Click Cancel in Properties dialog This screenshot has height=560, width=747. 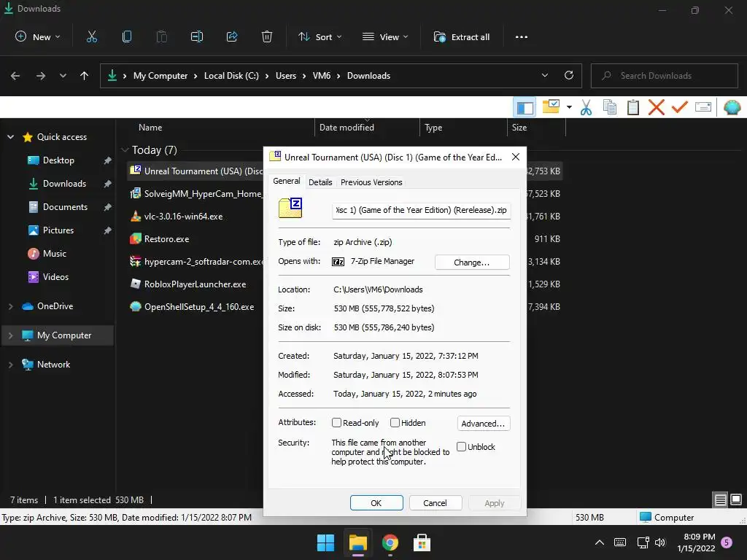point(435,503)
